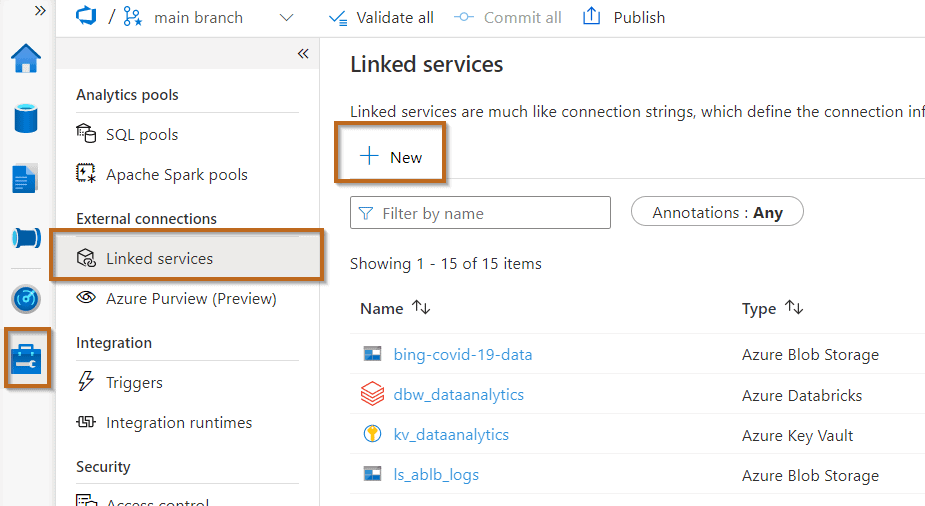
Task: Click the Azure Databricks type cell
Action: pos(802,395)
